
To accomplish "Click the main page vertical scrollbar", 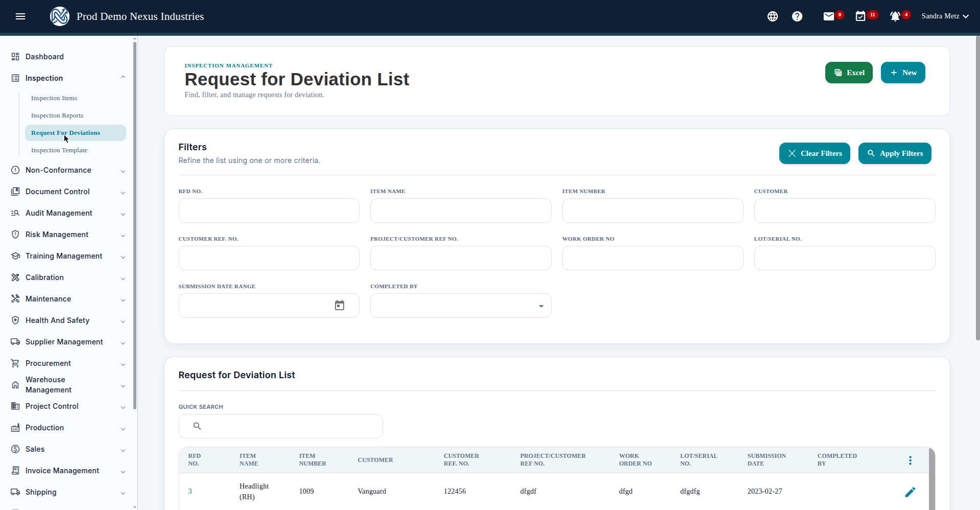I will tap(977, 188).
